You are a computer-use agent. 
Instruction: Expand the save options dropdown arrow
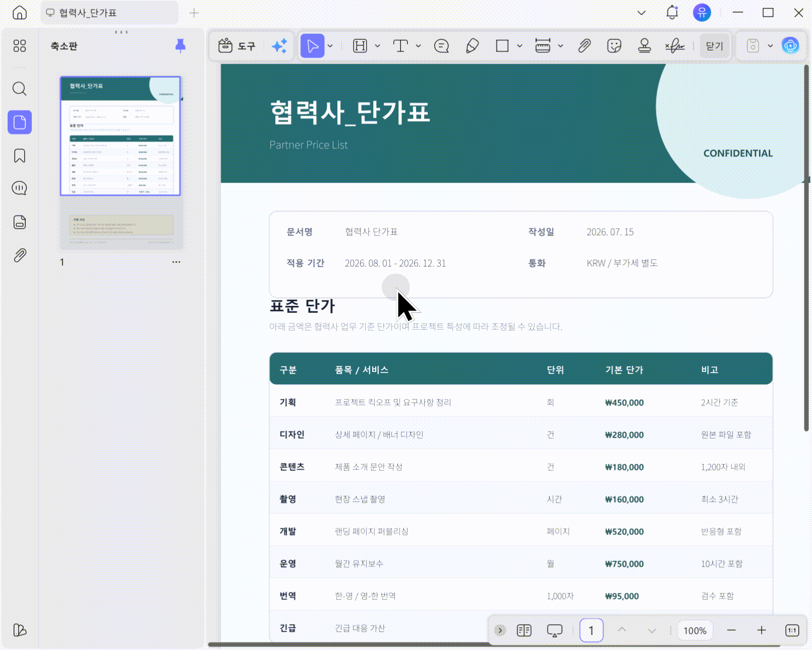770,46
